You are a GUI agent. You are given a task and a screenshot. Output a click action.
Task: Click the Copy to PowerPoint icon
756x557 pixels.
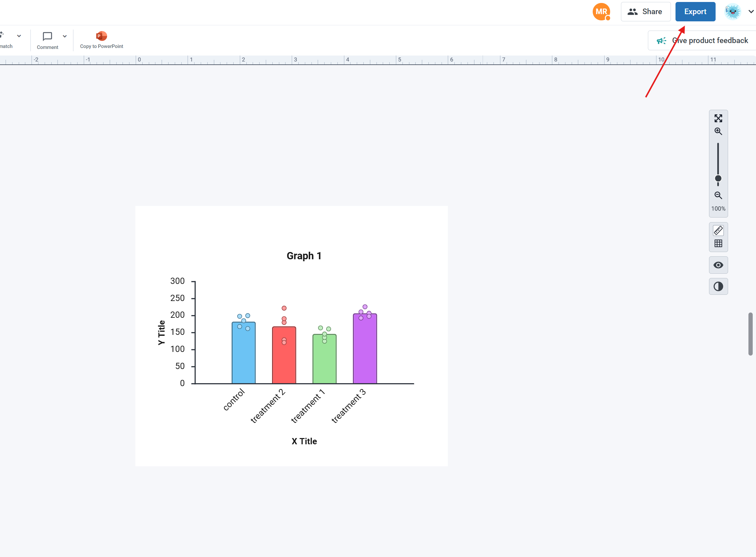101,35
